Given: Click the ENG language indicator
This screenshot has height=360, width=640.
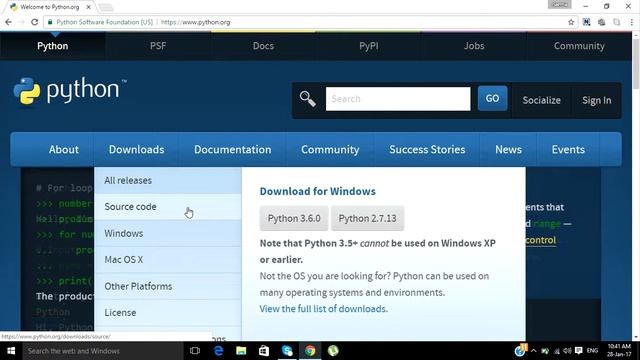Looking at the screenshot, I should point(592,351).
